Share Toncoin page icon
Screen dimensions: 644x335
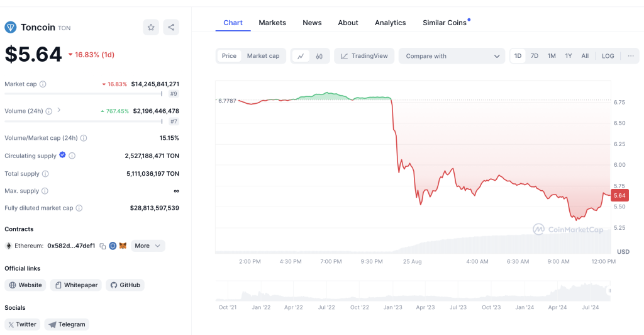point(171,28)
